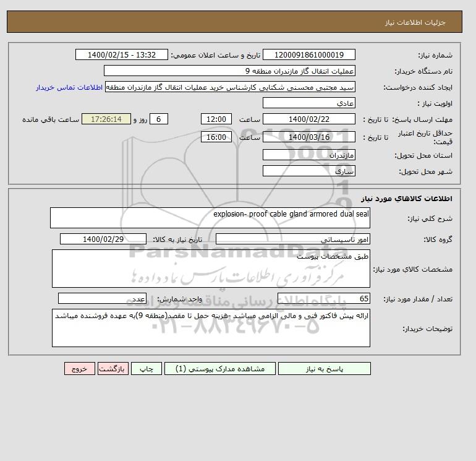Click the response deadline date 1400/02/22
476x461 pixels.
pos(308,119)
